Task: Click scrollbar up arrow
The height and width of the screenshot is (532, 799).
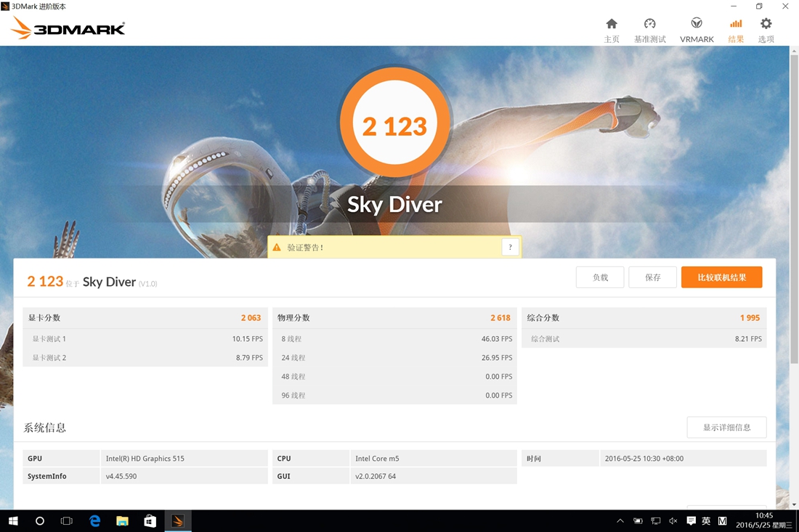Action: [794, 51]
